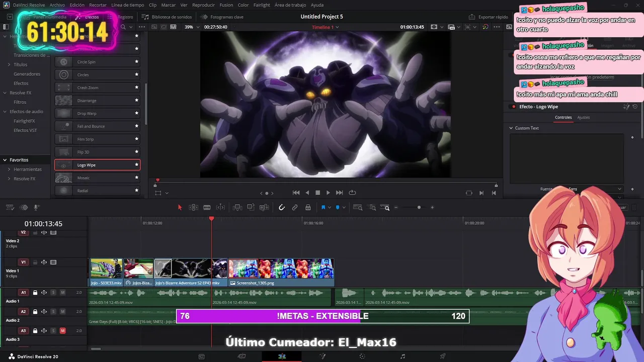Select the JoJo - S03E33.mkv clip
644x362 pixels.
pyautogui.click(x=106, y=272)
